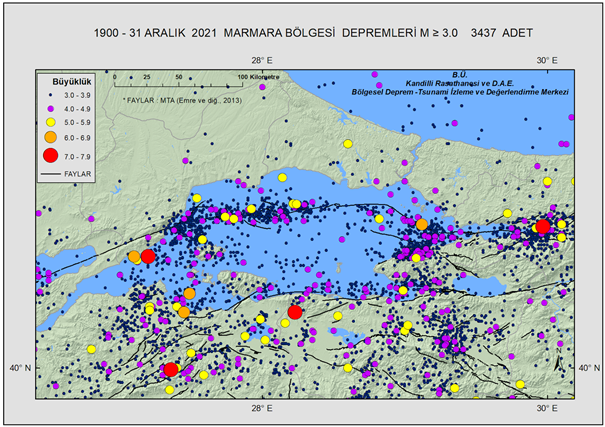Click the orange 6.0 - 6.9 legend circle
Screen dimensions: 605x427
pyautogui.click(x=52, y=137)
